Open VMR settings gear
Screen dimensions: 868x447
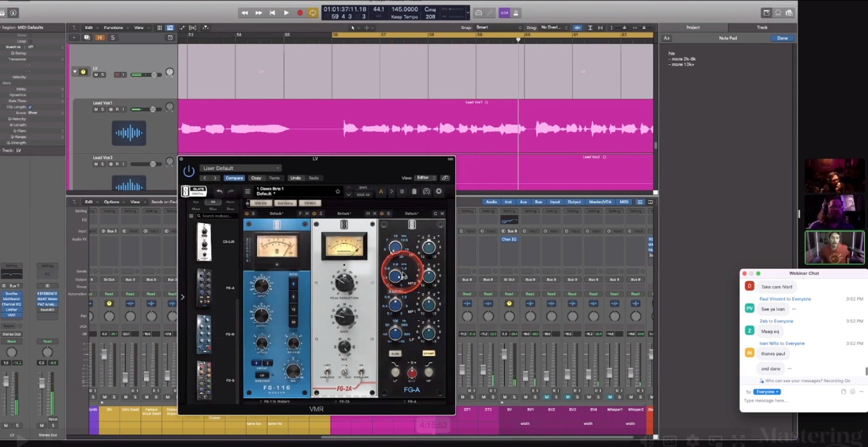[439, 191]
